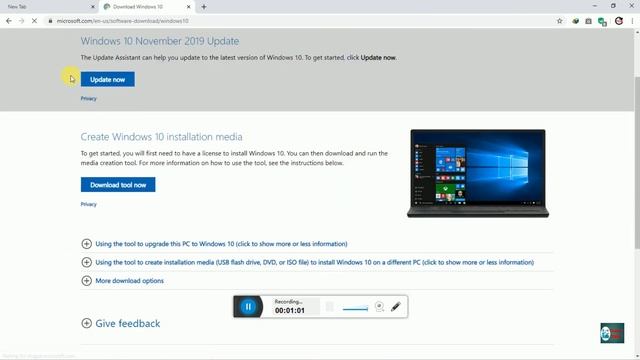This screenshot has width=640, height=360.
Task: Toggle the recorder's webcam icon
Action: click(x=379, y=307)
